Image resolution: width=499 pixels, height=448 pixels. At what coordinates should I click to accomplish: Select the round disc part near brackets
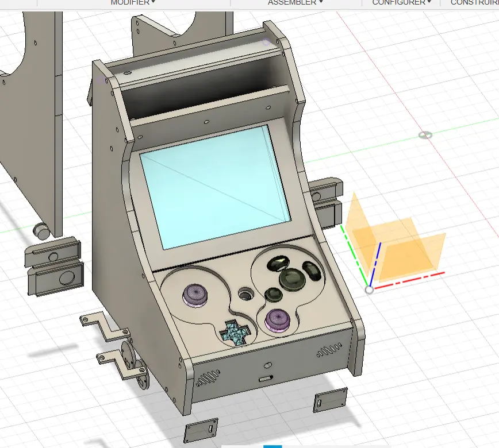pos(128,354)
